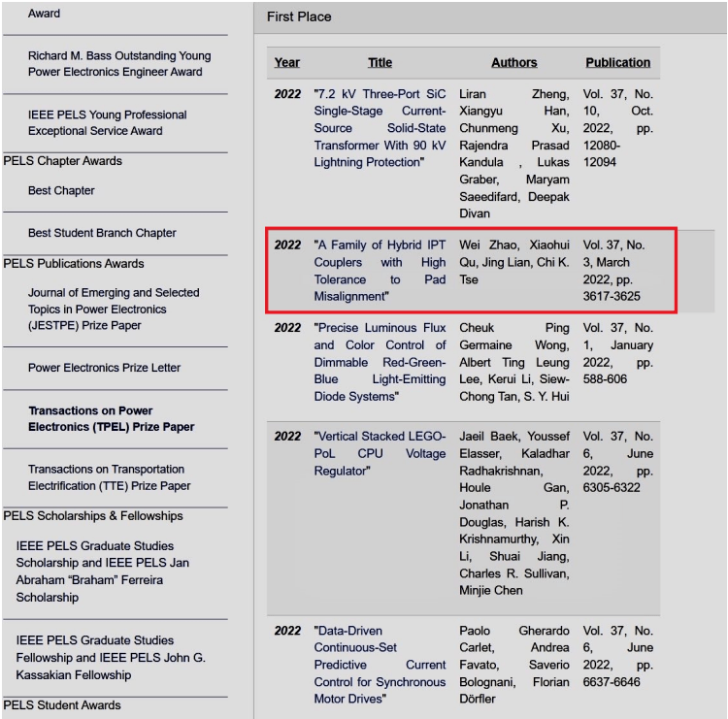Open Jan Abraham Ferreira Scholarship page
Viewport: 728px width, 719px height.
tap(102, 572)
